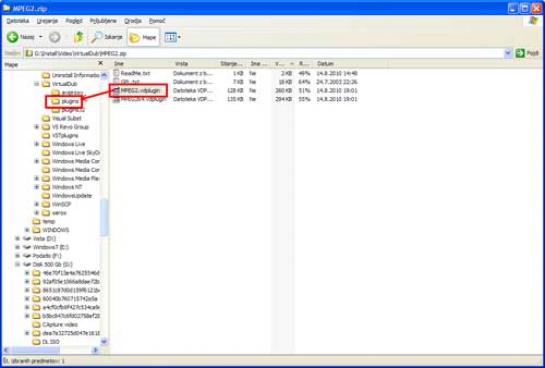The width and height of the screenshot is (545, 368).
Task: Click the Visual Subst folder icon
Action: coord(46,118)
